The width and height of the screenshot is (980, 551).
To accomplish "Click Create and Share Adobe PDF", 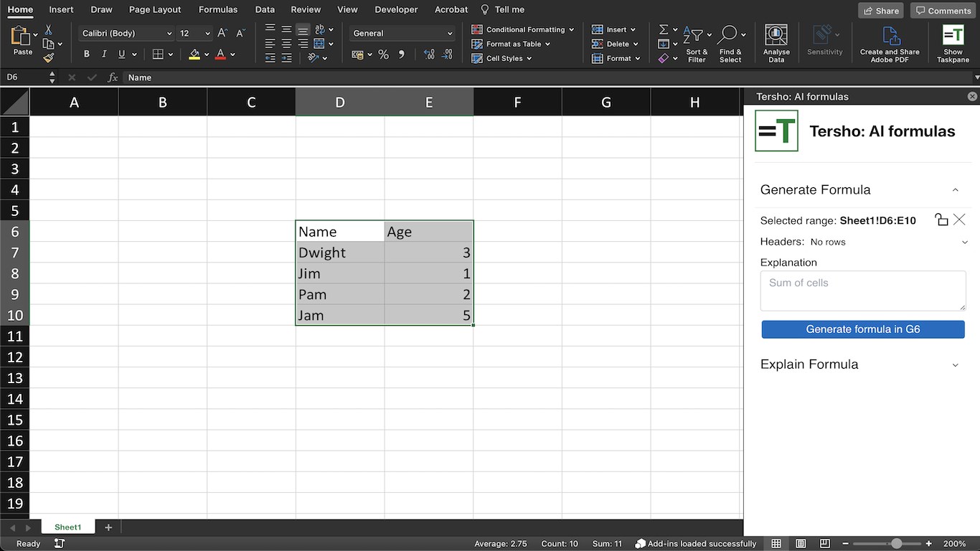I will pos(890,43).
